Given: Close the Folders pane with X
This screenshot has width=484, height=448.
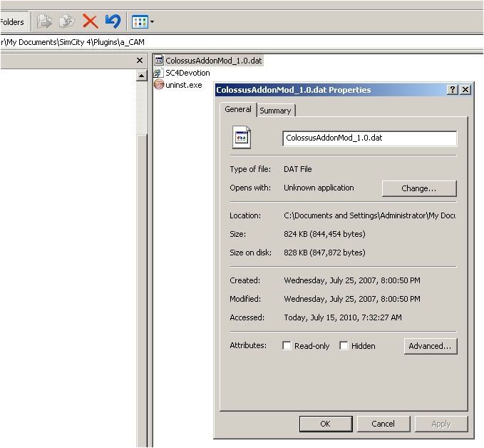Looking at the screenshot, I should coord(140,61).
